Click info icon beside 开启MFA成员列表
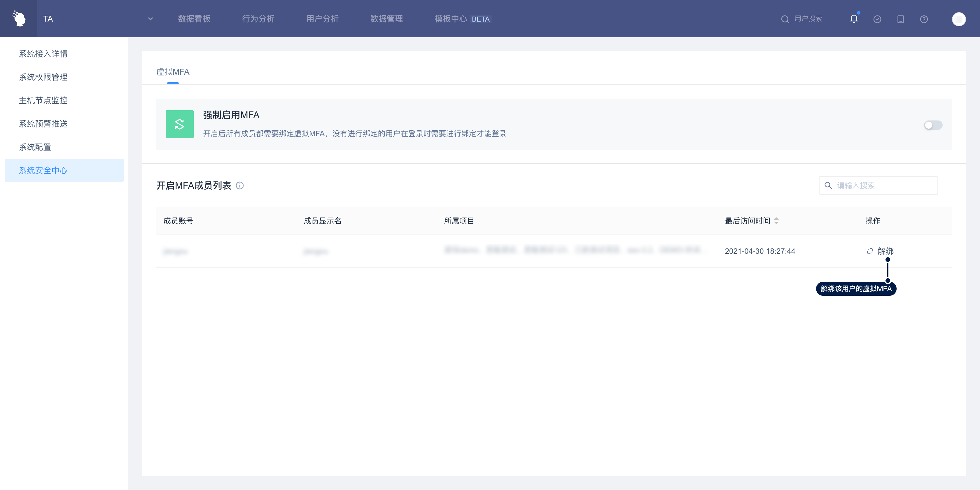 point(240,186)
